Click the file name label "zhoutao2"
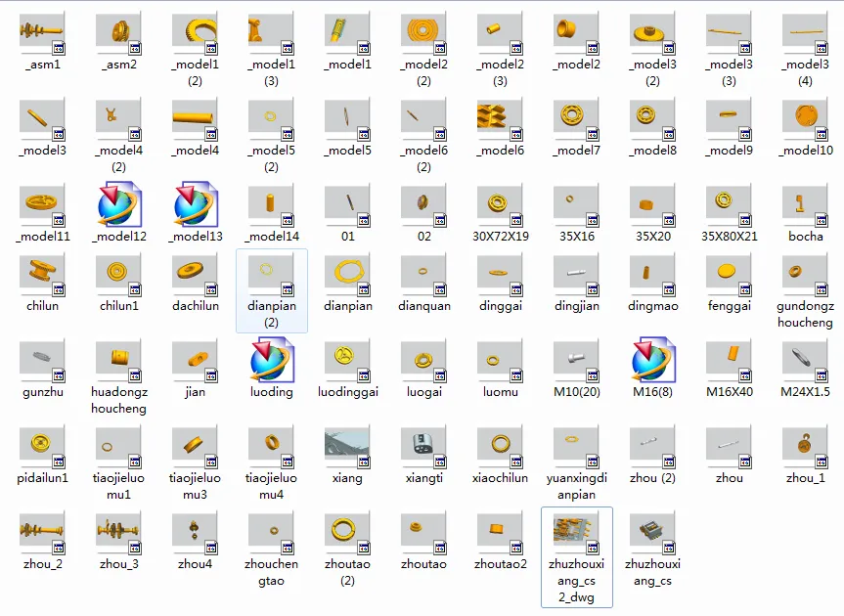 tap(501, 564)
